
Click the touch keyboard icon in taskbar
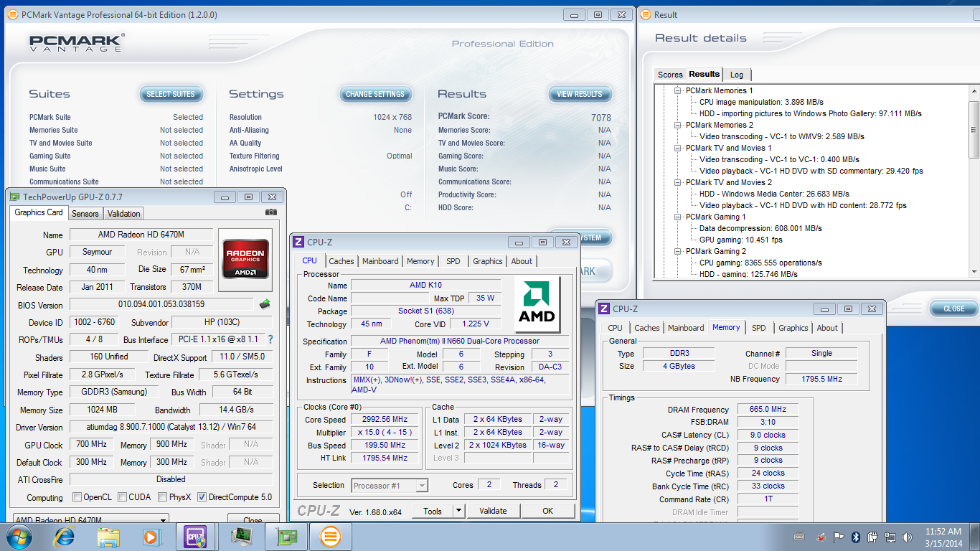point(800,537)
